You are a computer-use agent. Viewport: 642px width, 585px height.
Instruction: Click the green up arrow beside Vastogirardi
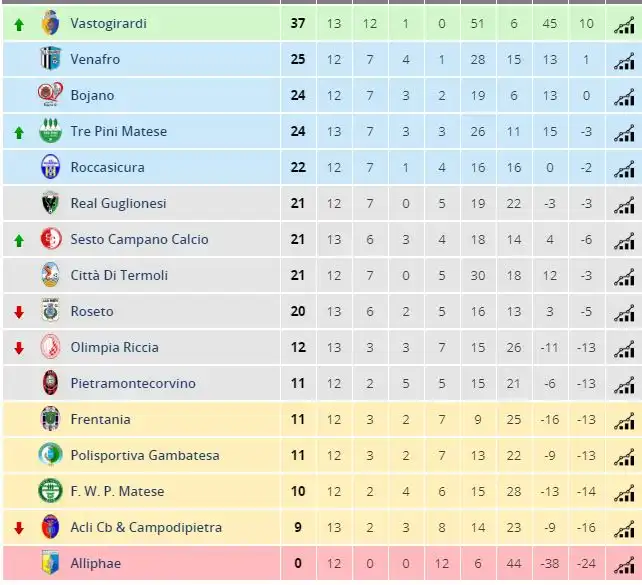(19, 25)
